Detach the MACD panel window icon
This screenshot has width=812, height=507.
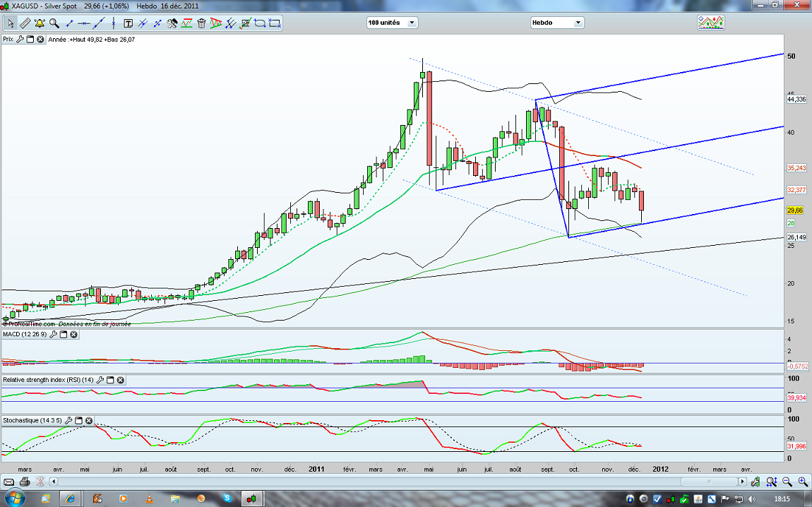[64, 335]
